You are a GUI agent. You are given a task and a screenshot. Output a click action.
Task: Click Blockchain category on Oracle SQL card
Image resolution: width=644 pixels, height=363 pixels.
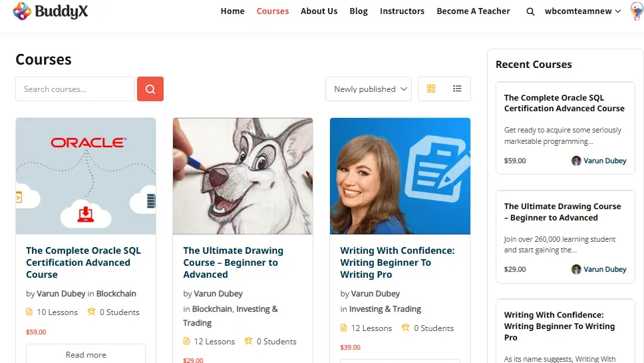[x=116, y=294]
